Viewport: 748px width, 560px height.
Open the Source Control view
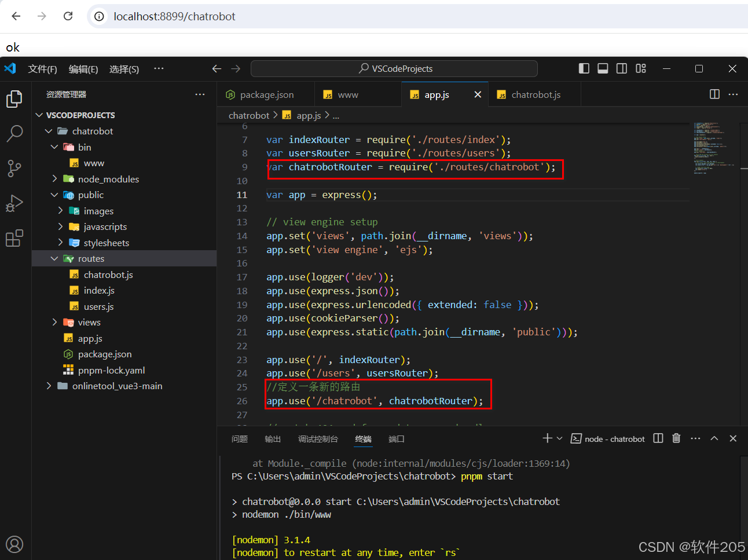(14, 169)
